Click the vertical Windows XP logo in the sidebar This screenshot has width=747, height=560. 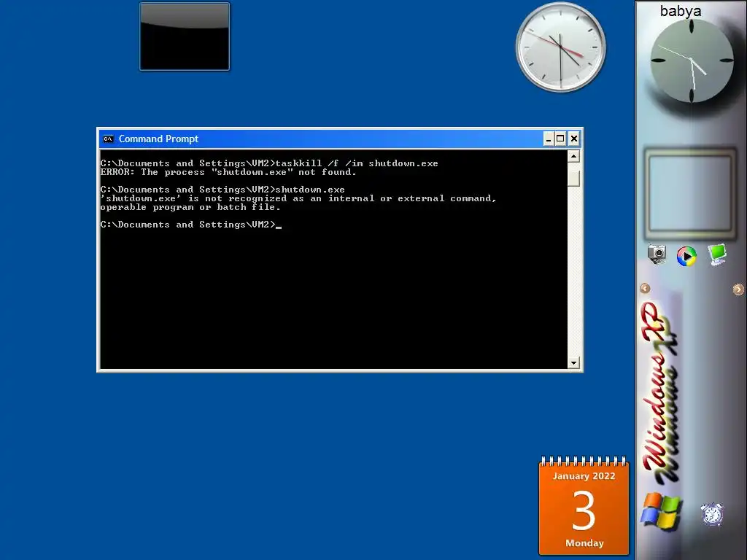click(x=661, y=392)
